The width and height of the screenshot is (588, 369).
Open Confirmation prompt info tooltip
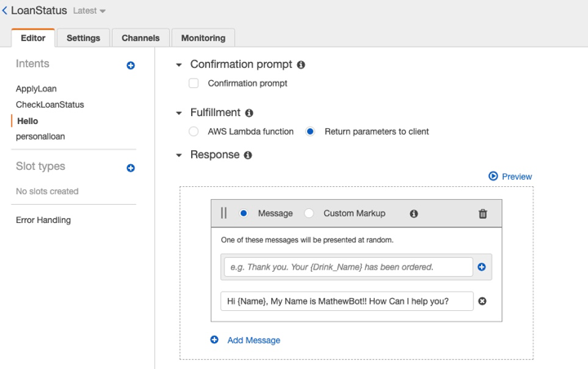point(301,64)
